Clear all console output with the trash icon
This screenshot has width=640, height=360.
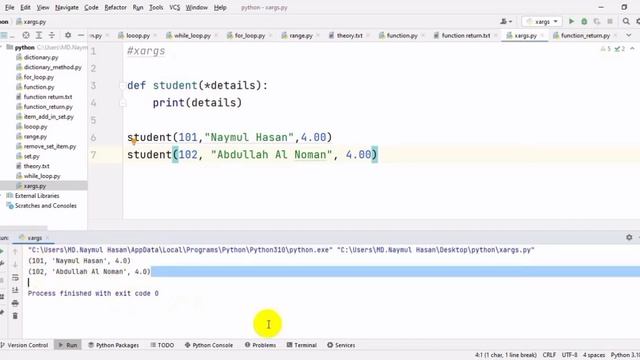point(15,316)
